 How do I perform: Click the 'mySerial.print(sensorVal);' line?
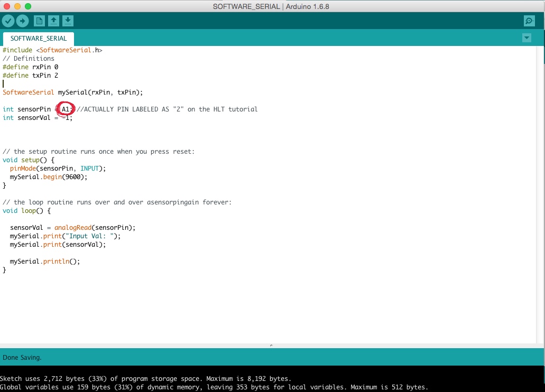point(58,245)
